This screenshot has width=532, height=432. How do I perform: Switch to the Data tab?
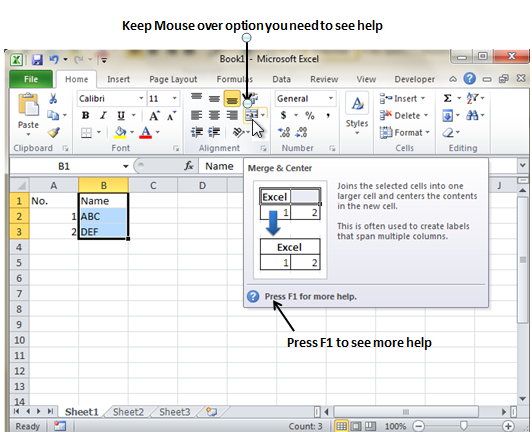click(x=281, y=79)
